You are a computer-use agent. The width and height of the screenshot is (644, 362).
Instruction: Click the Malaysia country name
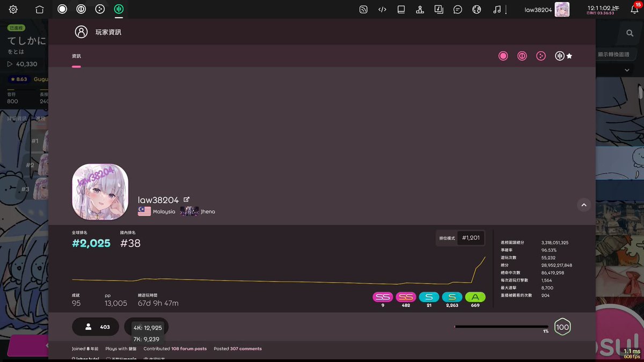coord(164,211)
